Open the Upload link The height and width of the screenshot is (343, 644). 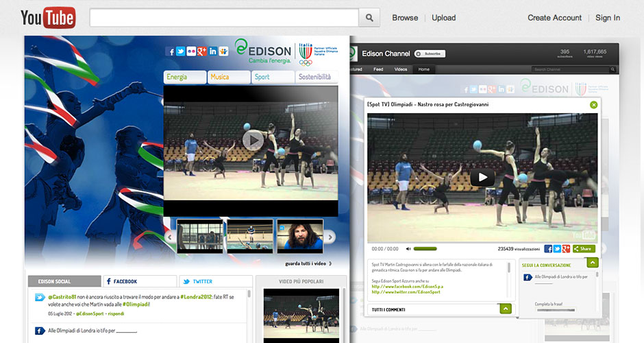pos(443,18)
